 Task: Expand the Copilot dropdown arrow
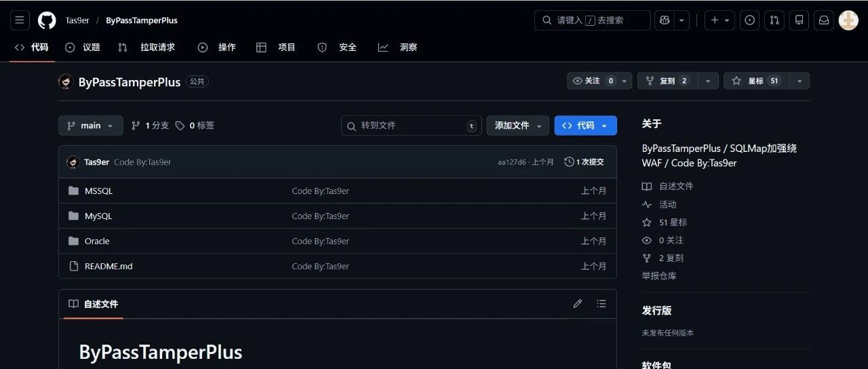pos(682,20)
